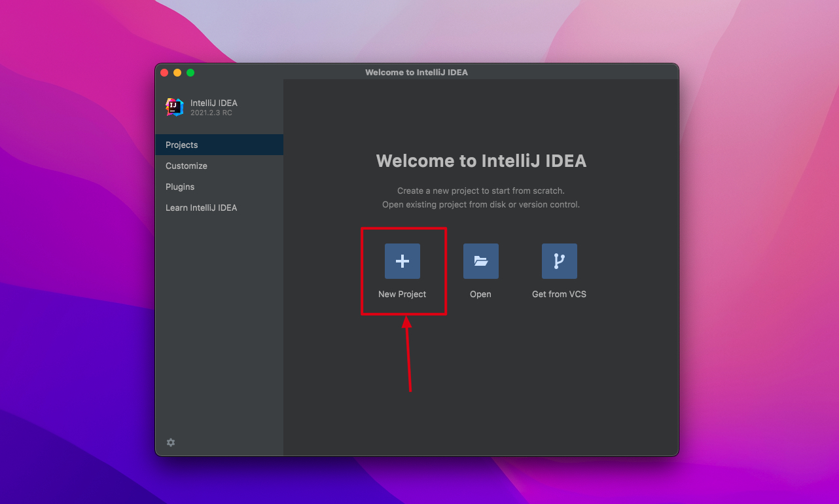Click the Open folder icon

(x=481, y=261)
